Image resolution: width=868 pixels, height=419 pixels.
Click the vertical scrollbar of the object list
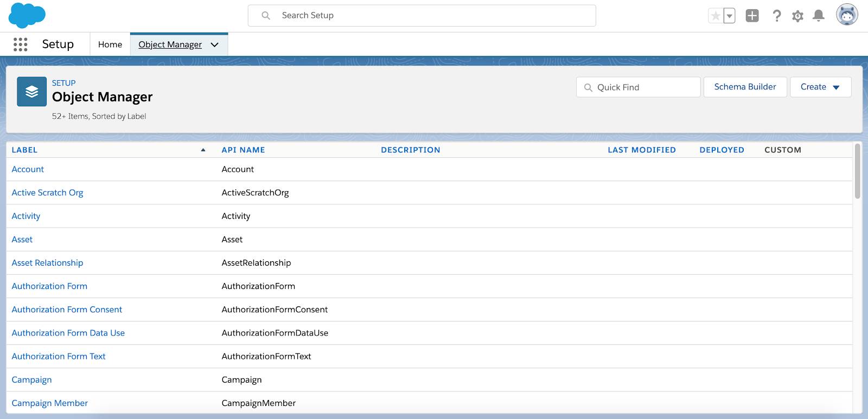pos(858,171)
